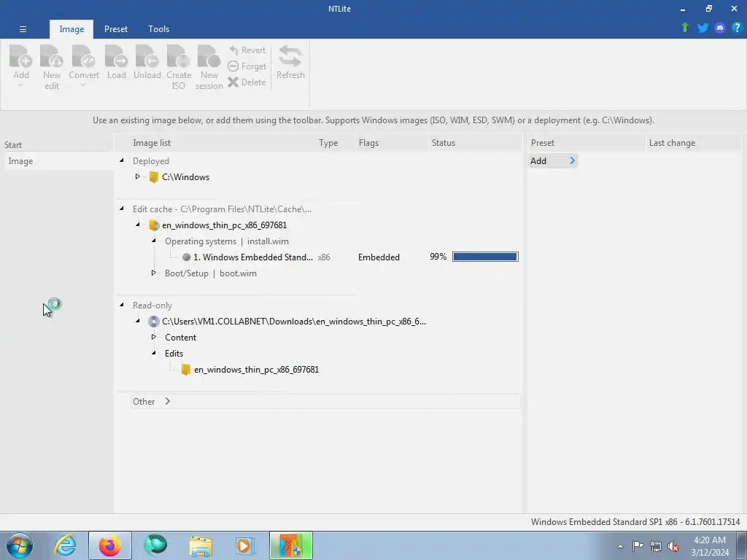
Task: Collapse the Edit cache group
Action: [x=122, y=209]
